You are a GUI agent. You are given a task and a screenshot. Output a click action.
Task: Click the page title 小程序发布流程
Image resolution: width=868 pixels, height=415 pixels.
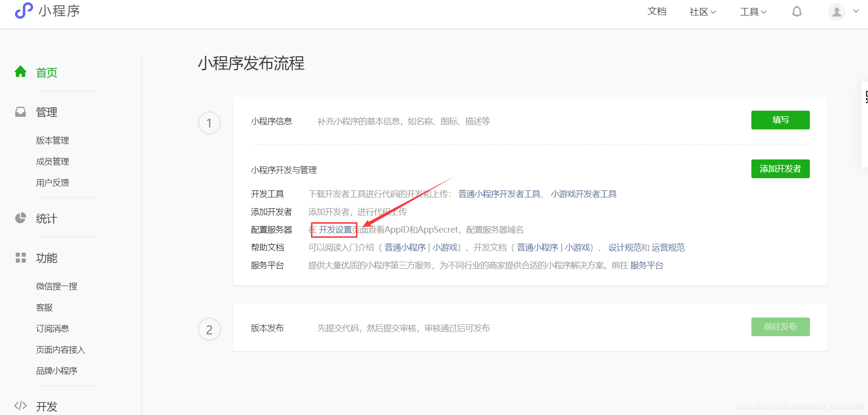(251, 63)
